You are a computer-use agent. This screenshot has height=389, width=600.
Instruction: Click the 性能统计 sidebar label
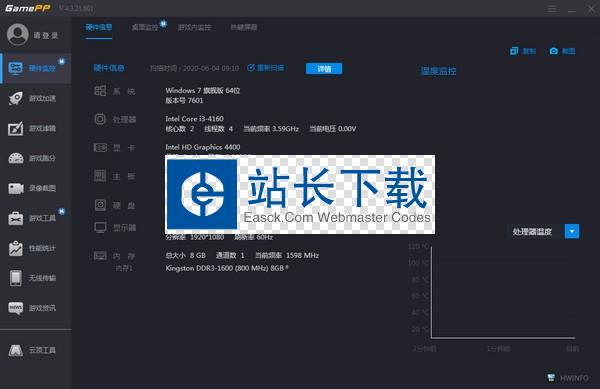[x=42, y=248]
